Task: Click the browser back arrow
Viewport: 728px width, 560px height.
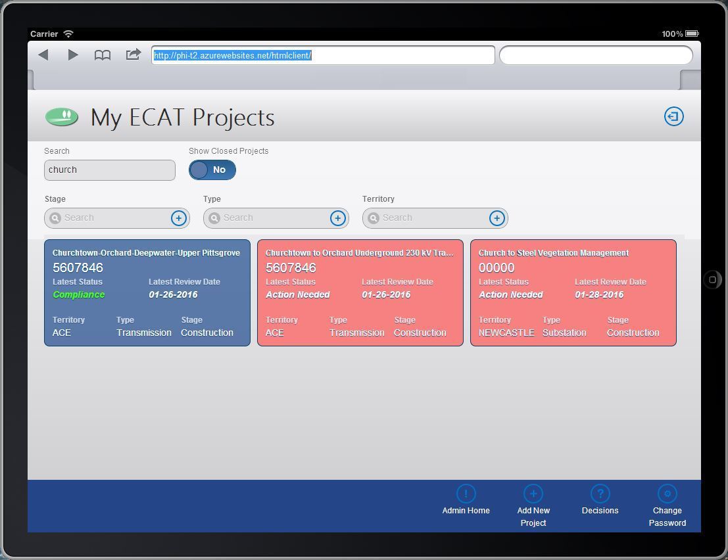Action: coord(43,55)
